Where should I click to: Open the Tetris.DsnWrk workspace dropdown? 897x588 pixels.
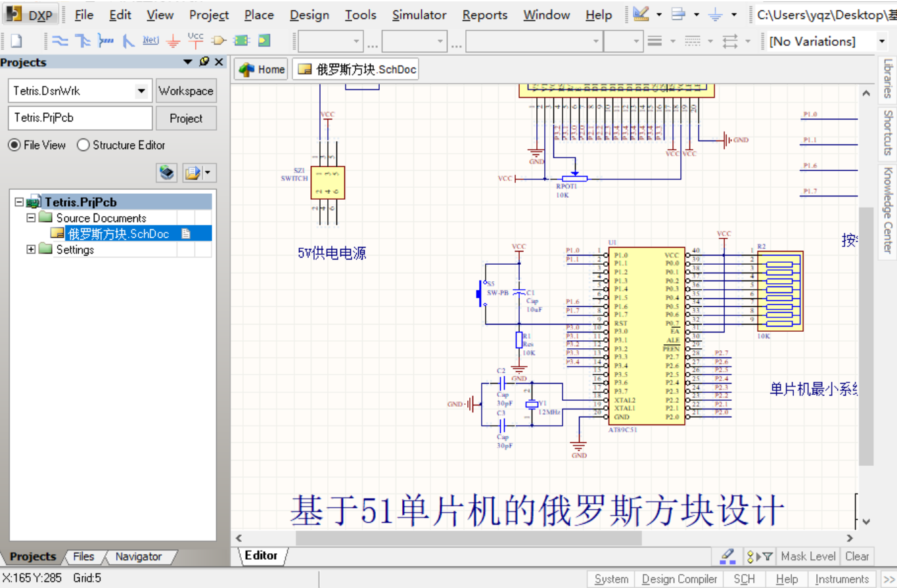tap(141, 91)
